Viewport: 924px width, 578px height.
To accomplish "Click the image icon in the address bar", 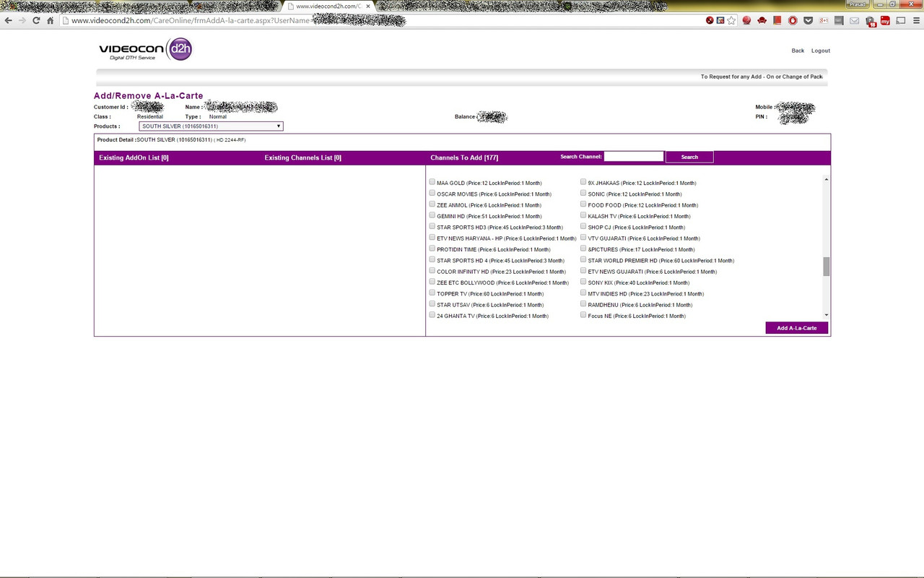I will tap(720, 20).
